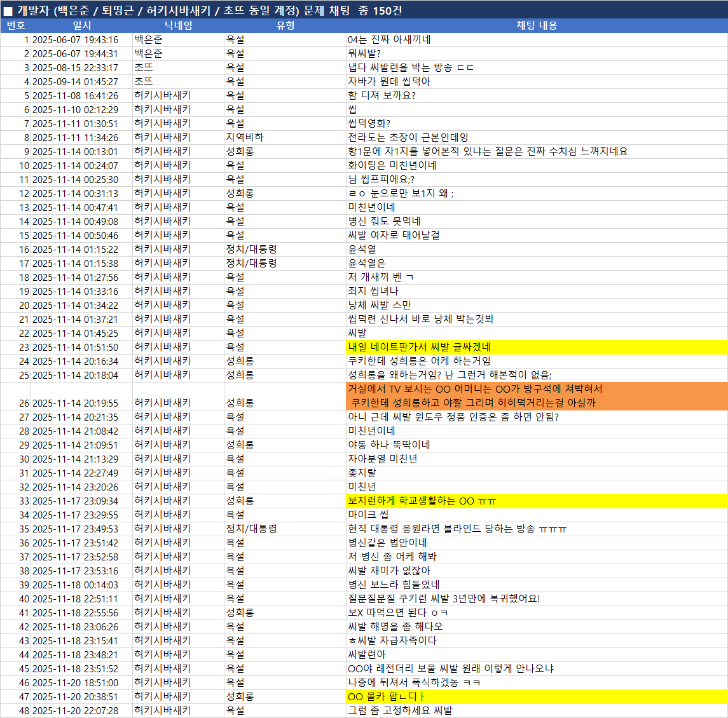Select chat cell '병신같은 법안이네'
Screen dimensions: 728x718
[x=537, y=543]
